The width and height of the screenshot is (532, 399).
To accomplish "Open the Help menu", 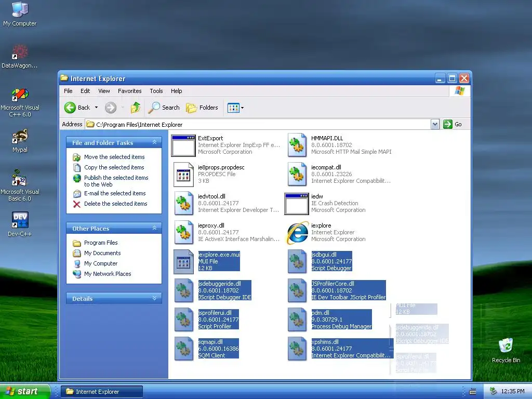I will (177, 91).
